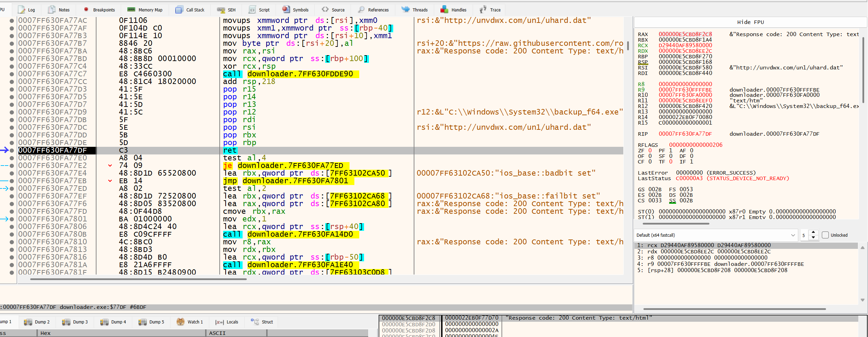
Task: Switch to the Dump 3 tab
Action: click(75, 322)
